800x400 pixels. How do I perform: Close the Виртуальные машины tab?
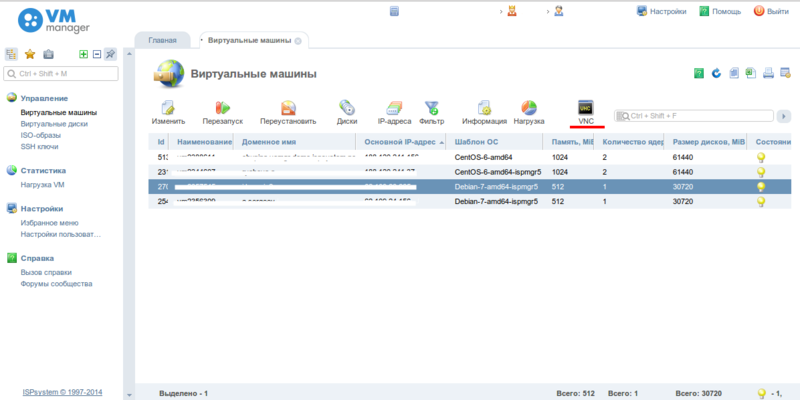(298, 41)
